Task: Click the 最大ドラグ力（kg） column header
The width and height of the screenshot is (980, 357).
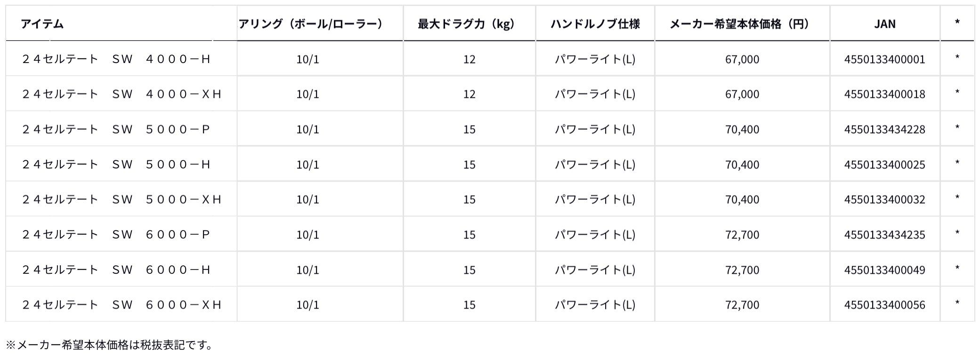Action: (x=469, y=24)
